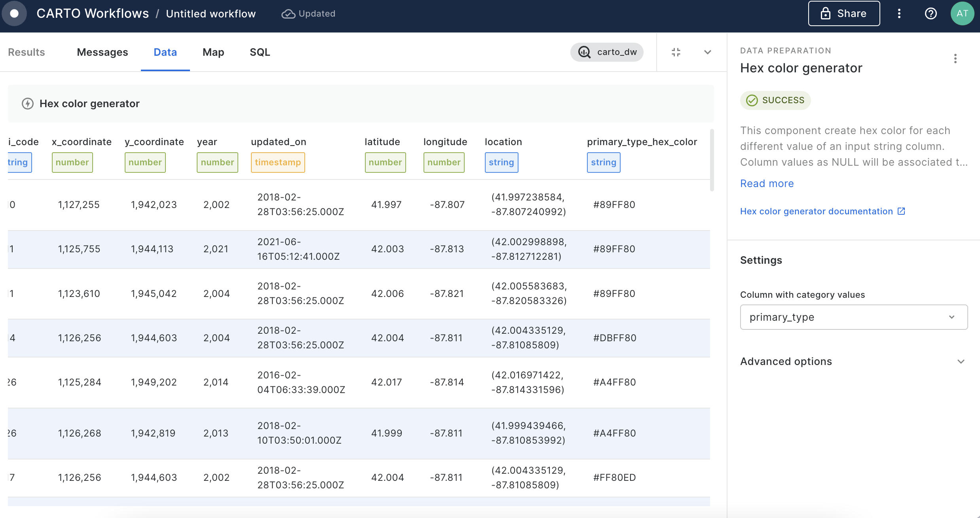Open the SQL tab
Screen dimensions: 980x518
click(x=260, y=52)
